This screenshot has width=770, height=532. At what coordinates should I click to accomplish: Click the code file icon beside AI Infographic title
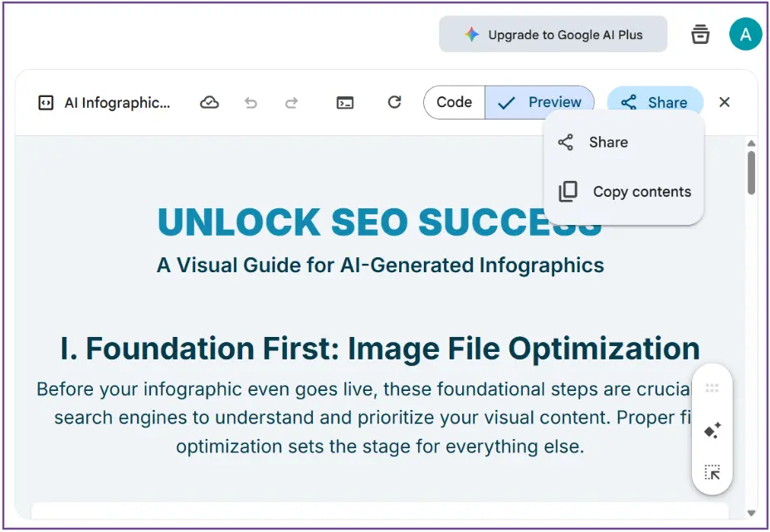46,103
